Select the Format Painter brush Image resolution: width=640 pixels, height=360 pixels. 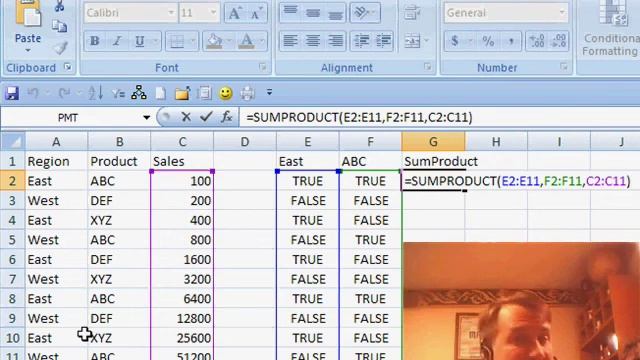coord(60,48)
